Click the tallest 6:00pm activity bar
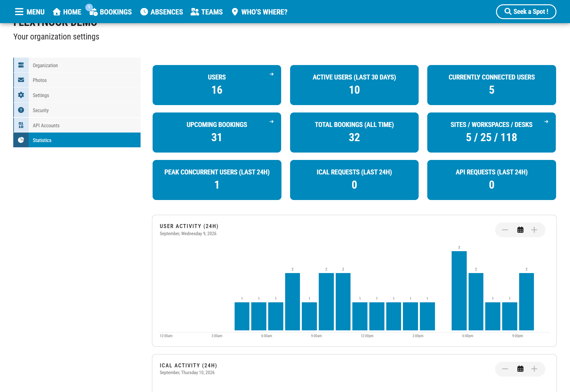 pos(459,291)
